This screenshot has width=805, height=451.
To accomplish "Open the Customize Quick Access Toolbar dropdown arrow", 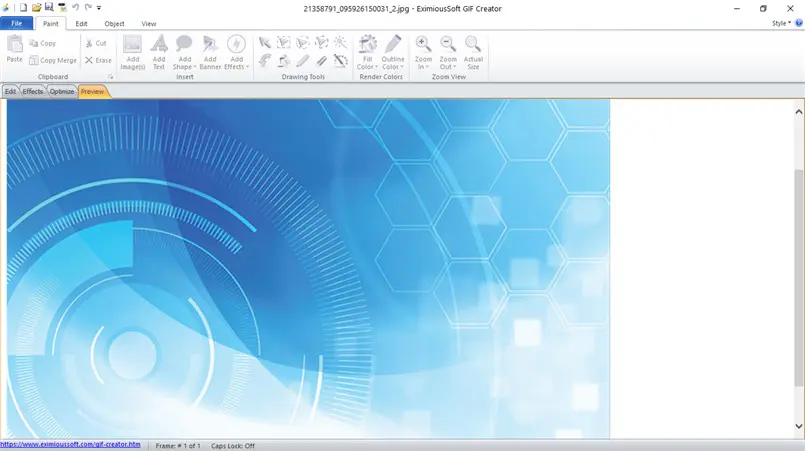I will coord(99,8).
